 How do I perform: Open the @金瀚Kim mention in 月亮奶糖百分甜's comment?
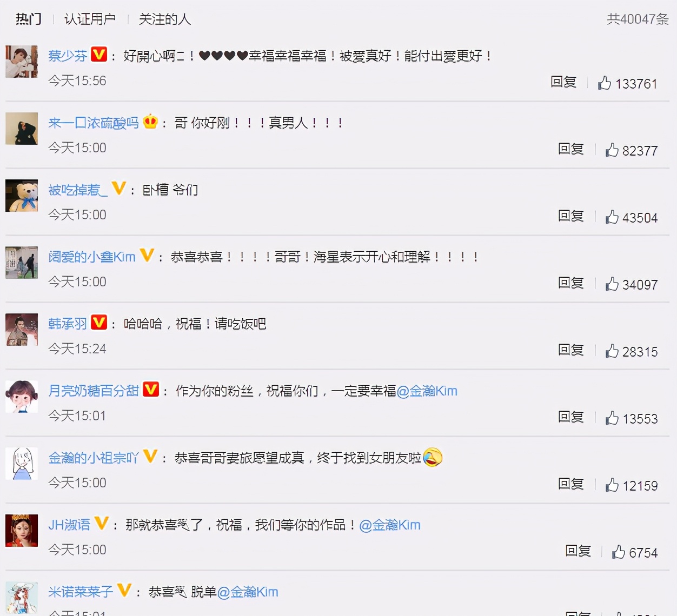pos(427,391)
